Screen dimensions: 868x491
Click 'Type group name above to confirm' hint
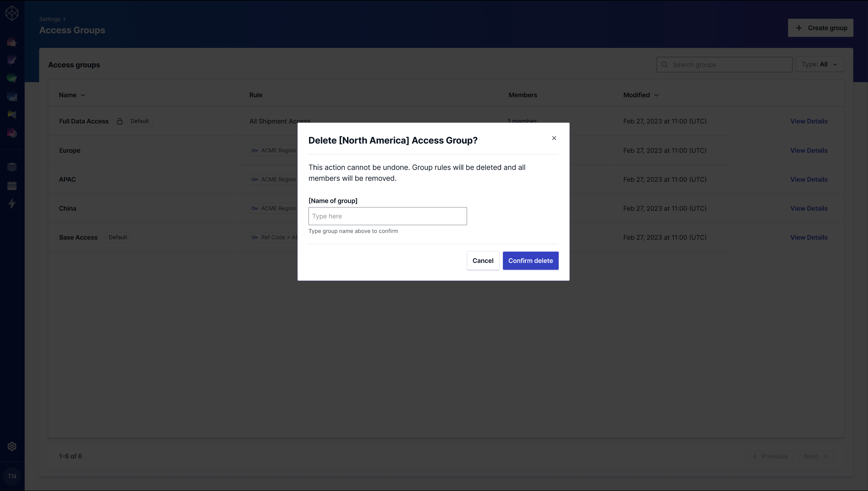tap(353, 231)
